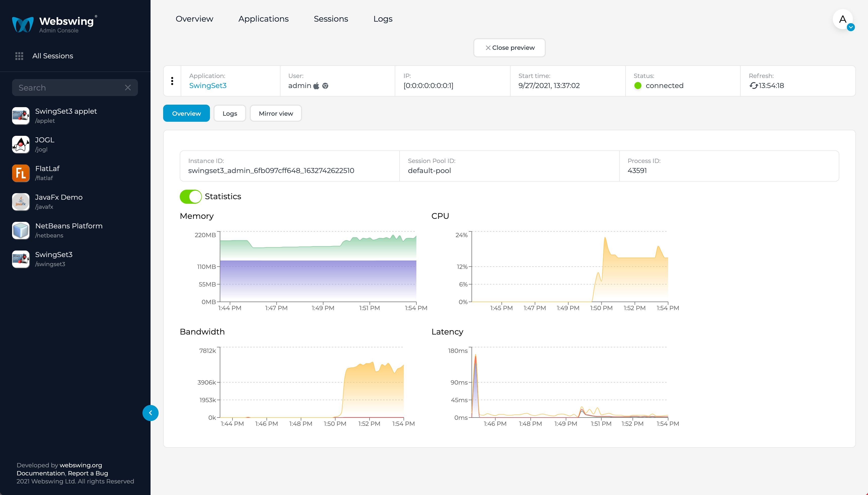
Task: Open the SwingSet3 application link
Action: click(x=207, y=86)
